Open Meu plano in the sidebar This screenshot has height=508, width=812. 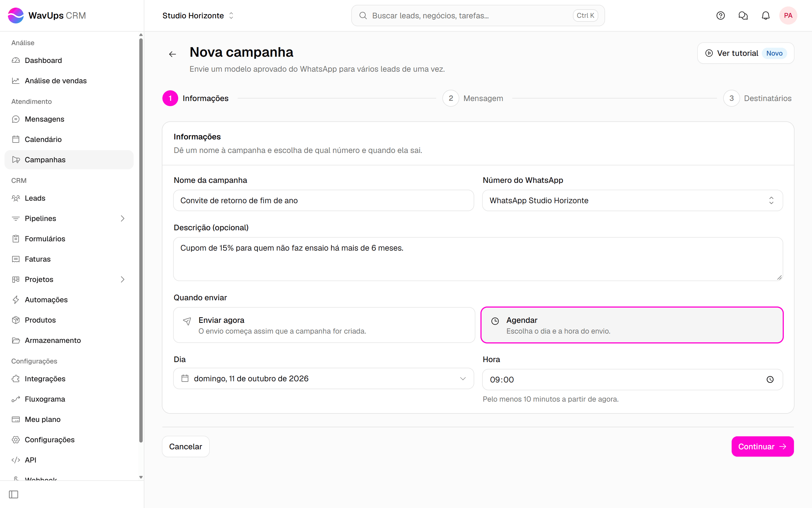[69, 419]
